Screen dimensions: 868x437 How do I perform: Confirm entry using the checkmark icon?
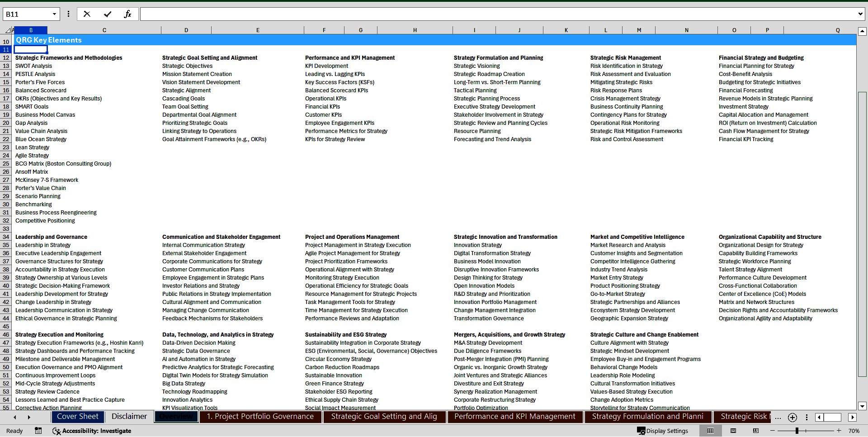[x=107, y=14]
